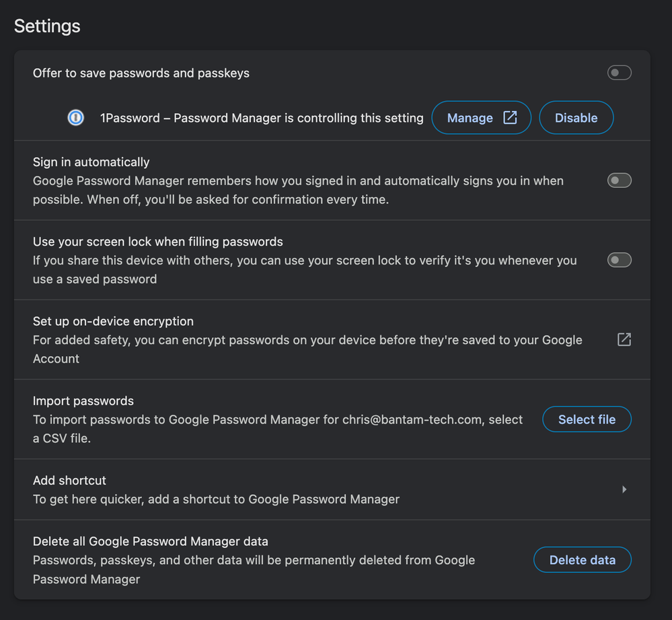Image resolution: width=672 pixels, height=620 pixels.
Task: Toggle Offer to save passwords and passkeys
Action: click(620, 73)
